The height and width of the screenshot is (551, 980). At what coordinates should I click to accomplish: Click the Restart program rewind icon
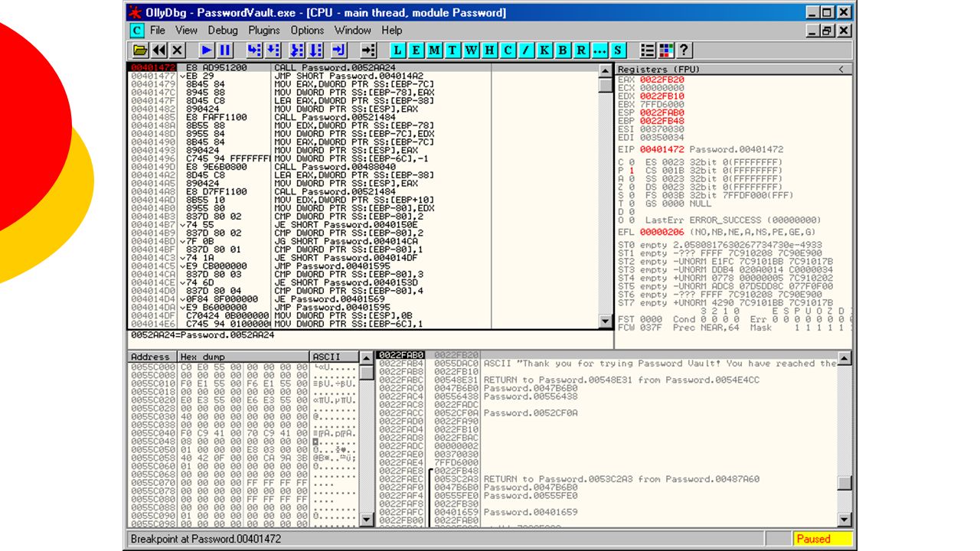[158, 51]
